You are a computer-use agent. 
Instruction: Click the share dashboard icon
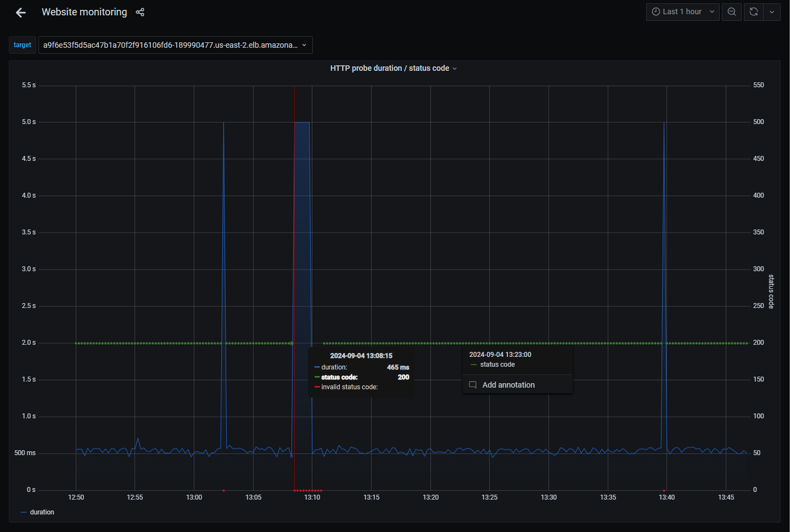[x=140, y=12]
